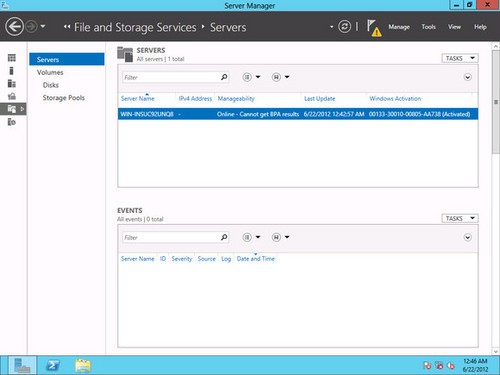
Task: Open the View menu
Action: (454, 27)
